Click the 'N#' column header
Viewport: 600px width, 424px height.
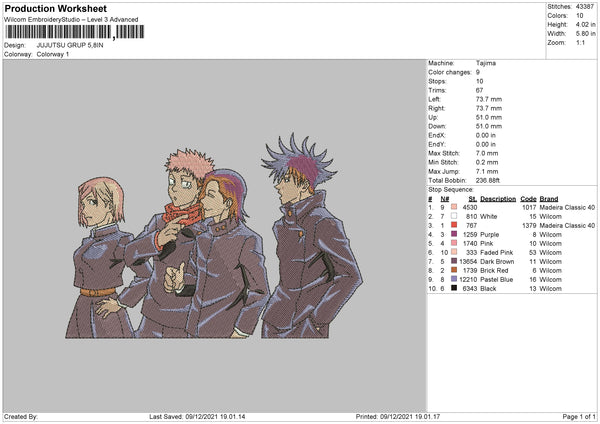pos(445,199)
